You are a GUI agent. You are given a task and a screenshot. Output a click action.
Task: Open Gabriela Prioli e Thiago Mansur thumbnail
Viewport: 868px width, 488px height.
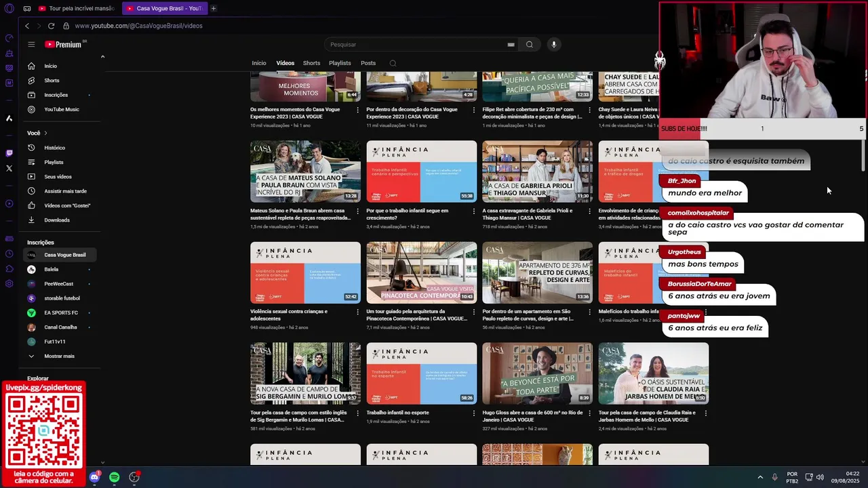(x=537, y=171)
